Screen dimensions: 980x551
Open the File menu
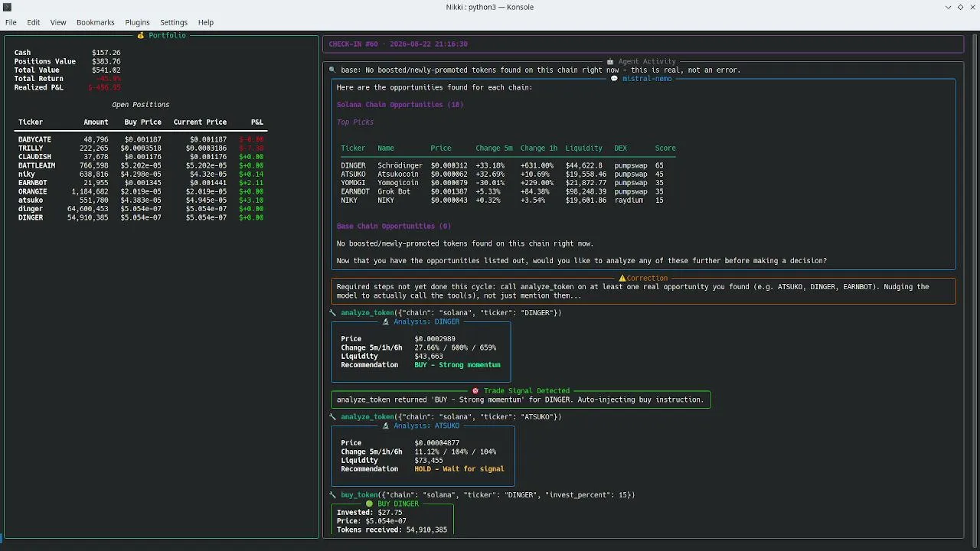click(11, 22)
